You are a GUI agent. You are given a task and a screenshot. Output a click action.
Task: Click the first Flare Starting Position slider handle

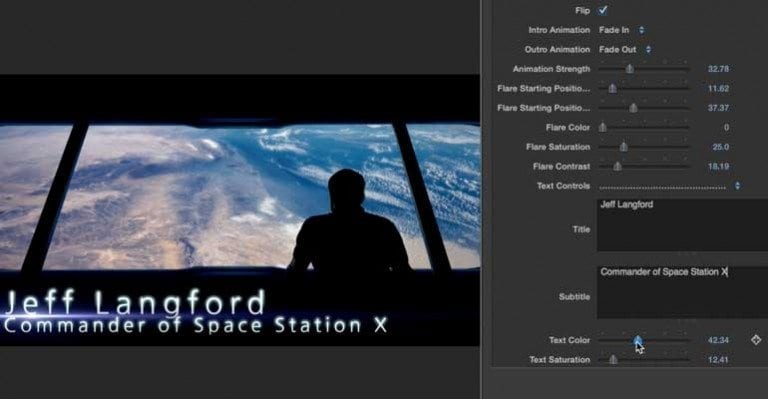pos(612,89)
